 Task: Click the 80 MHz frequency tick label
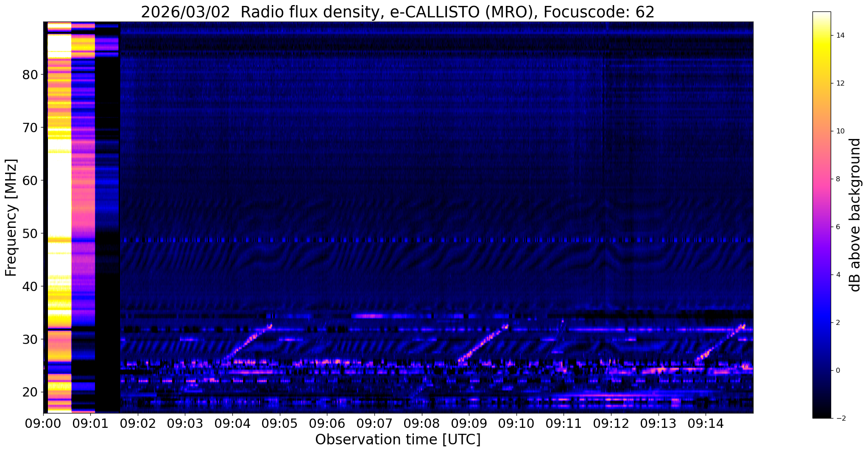[30, 74]
